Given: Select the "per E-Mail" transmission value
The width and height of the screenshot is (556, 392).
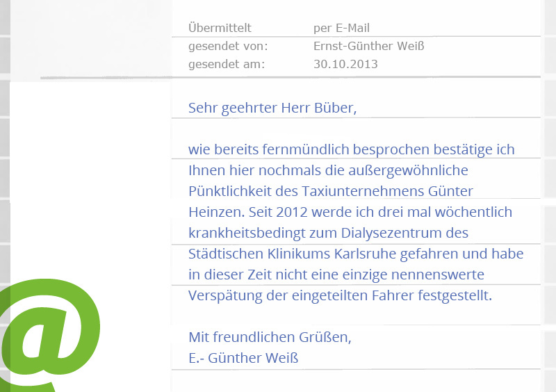Looking at the screenshot, I should point(341,28).
